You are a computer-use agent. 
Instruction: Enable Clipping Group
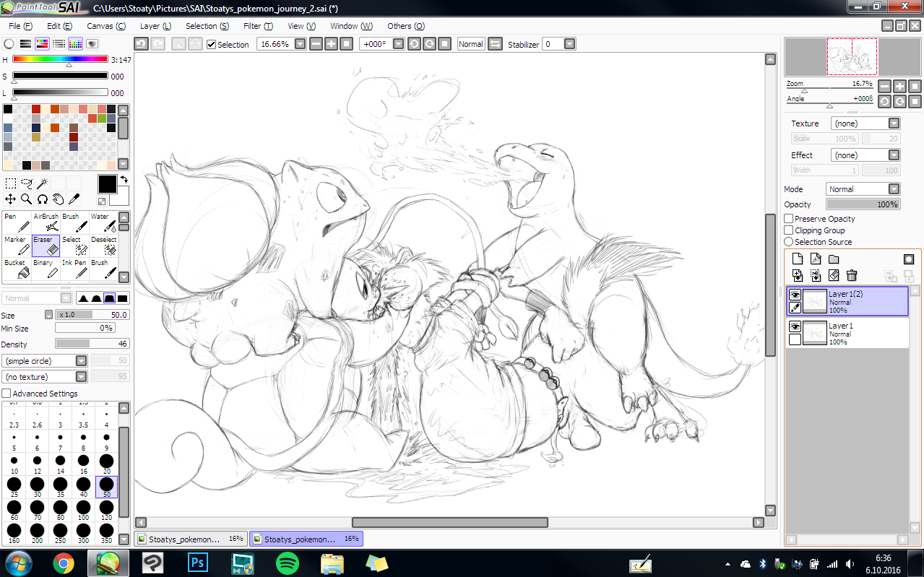pos(789,230)
